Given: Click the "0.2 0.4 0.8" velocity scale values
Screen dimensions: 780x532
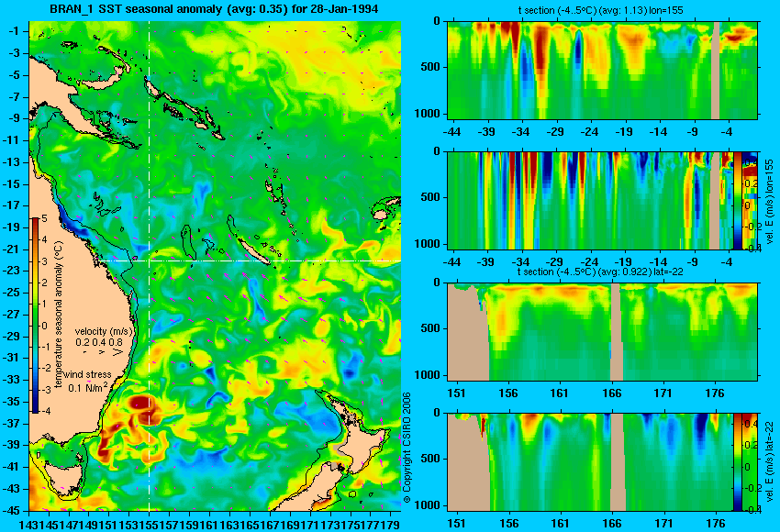Looking at the screenshot, I should (99, 342).
